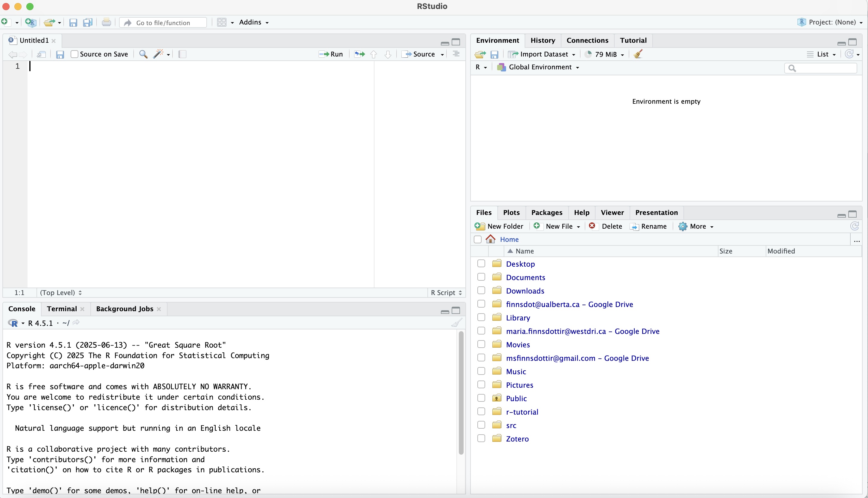Open the Global Environment selector
Viewport: 868px width, 498px height.
[538, 67]
